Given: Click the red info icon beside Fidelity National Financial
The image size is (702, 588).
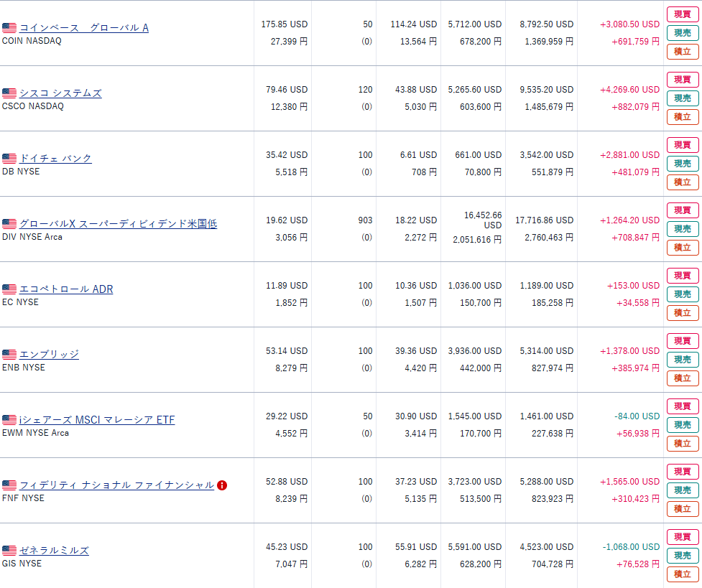Looking at the screenshot, I should 222,485.
